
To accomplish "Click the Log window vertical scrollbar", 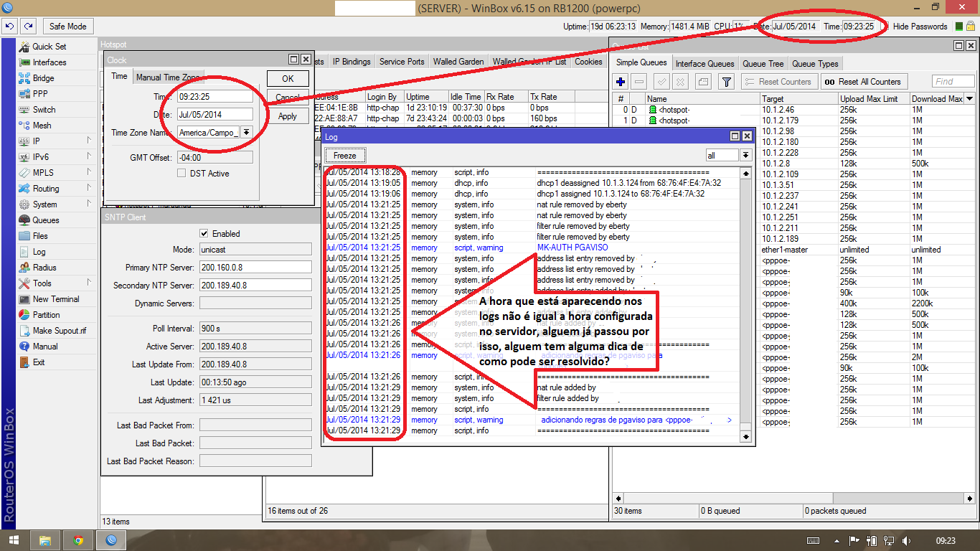I will click(745, 304).
